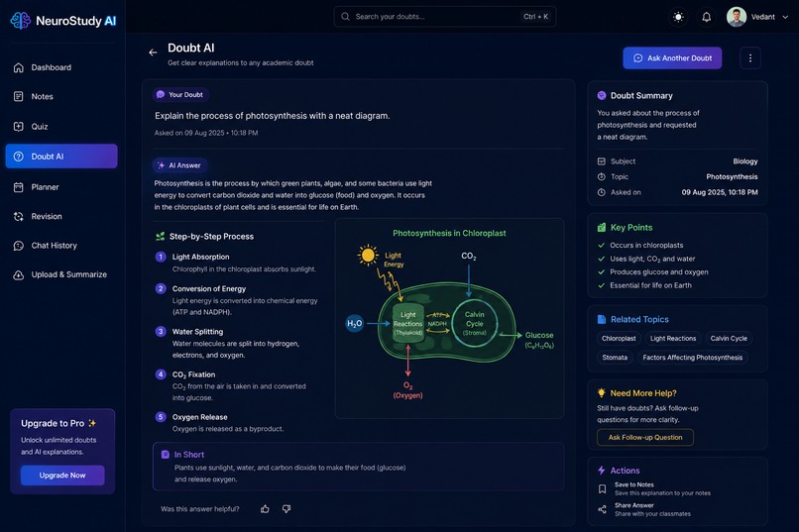Open Dashboard from the sidebar

pyautogui.click(x=61, y=67)
